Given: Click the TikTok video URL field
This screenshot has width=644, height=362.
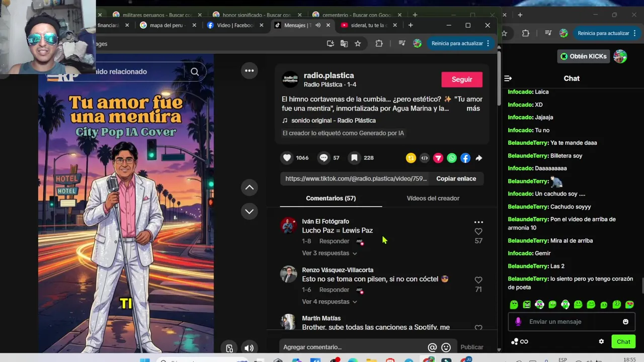Looking at the screenshot, I should [x=356, y=178].
